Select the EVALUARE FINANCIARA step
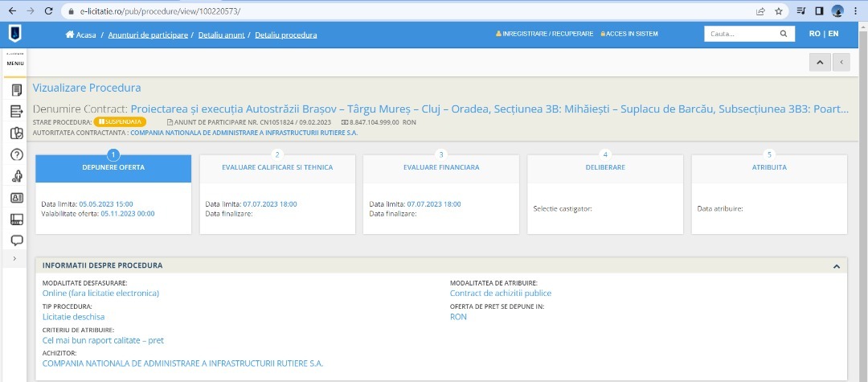This screenshot has height=382, width=868. point(441,168)
